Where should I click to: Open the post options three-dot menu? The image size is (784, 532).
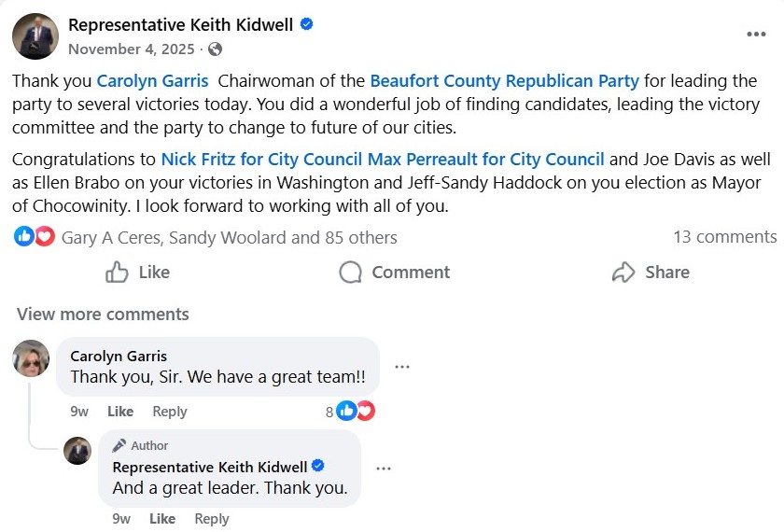[x=755, y=35]
